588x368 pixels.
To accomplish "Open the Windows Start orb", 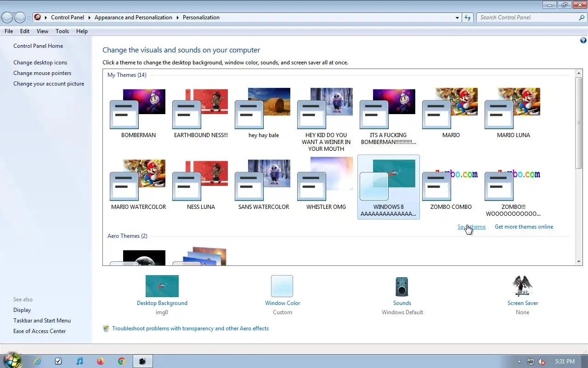I will tap(12, 360).
